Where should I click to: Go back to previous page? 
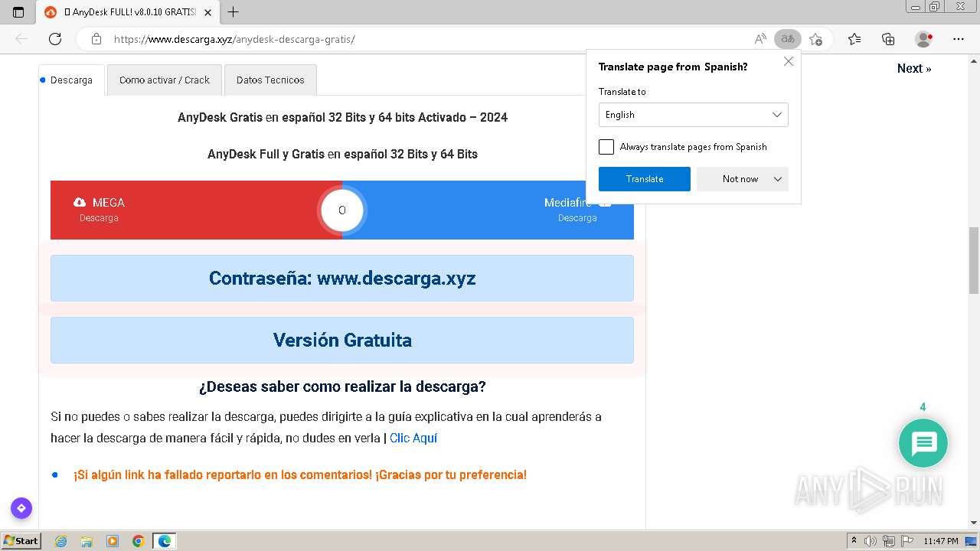(21, 39)
